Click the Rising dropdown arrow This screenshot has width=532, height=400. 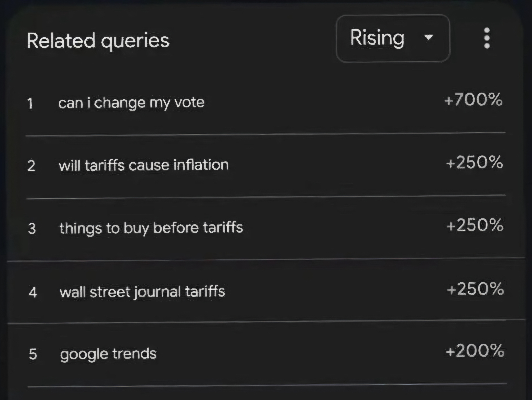pos(429,37)
